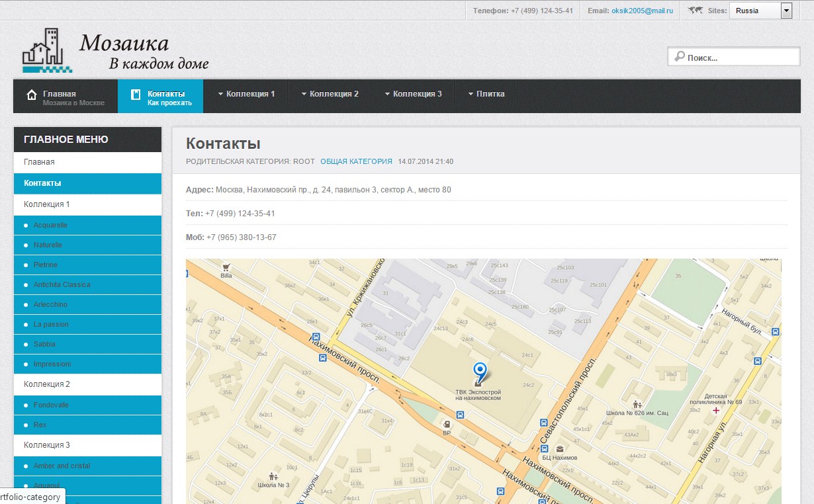814x504 pixels.
Task: Expand the Коллекция 2 navigation dropdown
Action: click(330, 94)
